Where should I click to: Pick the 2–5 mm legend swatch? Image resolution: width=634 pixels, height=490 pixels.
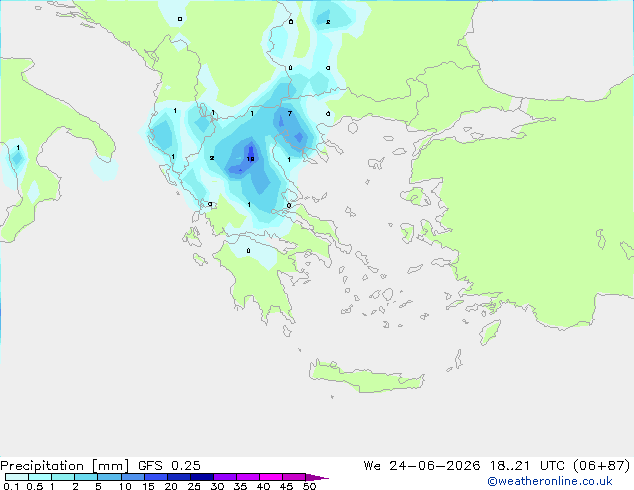click(x=86, y=477)
